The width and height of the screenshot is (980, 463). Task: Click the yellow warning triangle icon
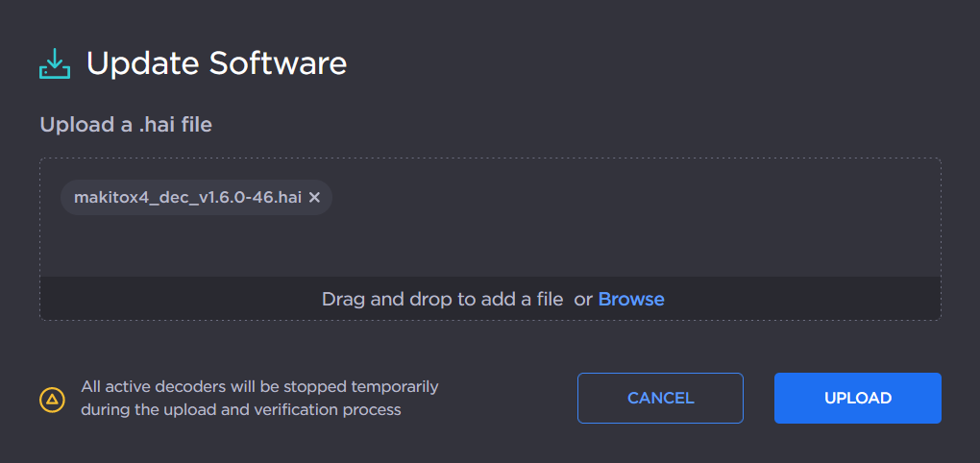52,399
